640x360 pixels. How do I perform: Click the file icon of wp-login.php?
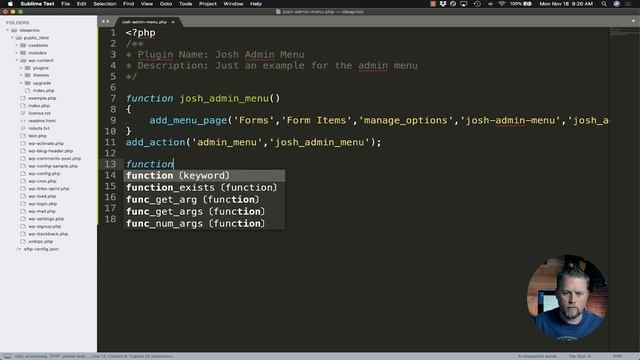click(23, 204)
